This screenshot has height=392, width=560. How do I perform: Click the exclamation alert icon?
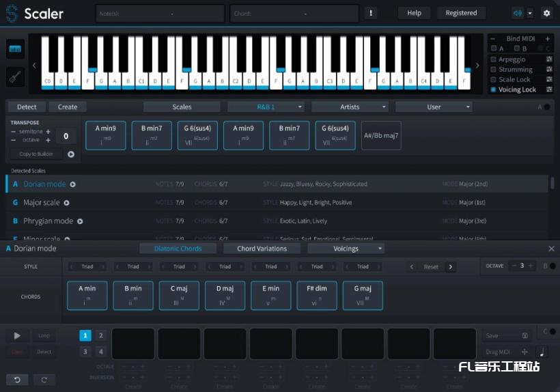coord(372,13)
